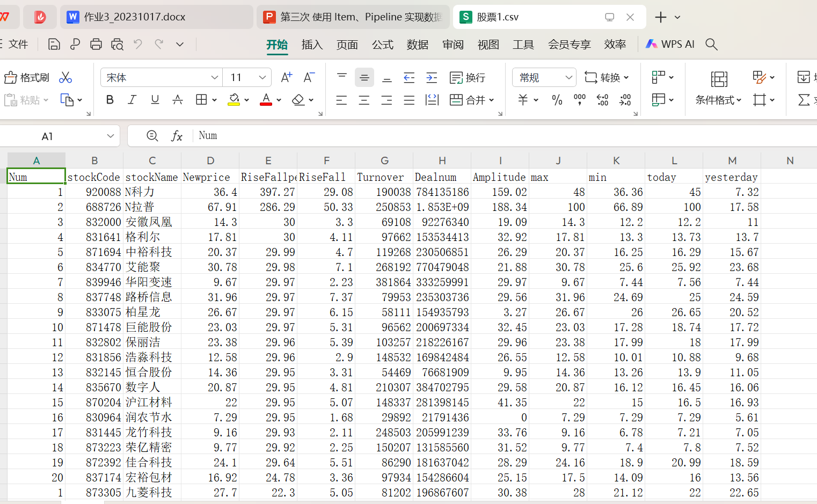Apply yellow fill color bucket
Viewport: 817px width, 504px height.
coord(234,100)
